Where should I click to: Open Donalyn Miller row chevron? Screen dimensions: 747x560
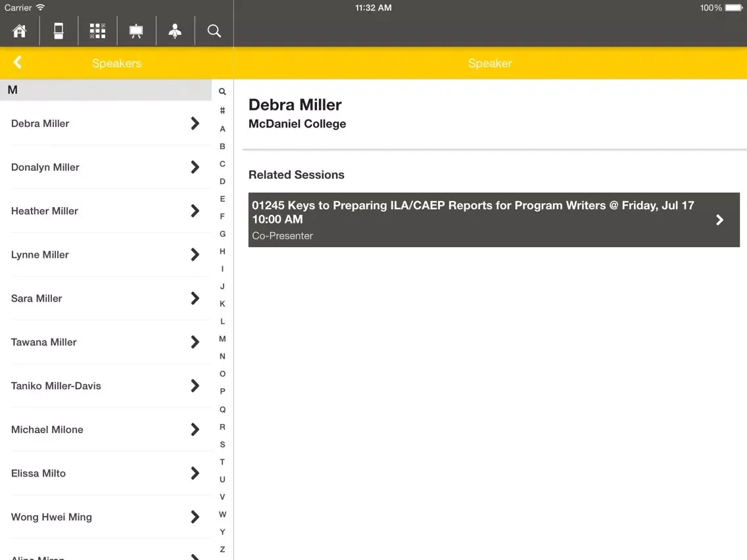195,167
